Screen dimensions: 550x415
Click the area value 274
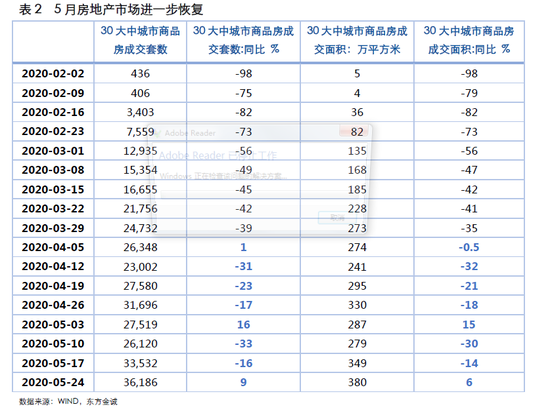pos(357,247)
